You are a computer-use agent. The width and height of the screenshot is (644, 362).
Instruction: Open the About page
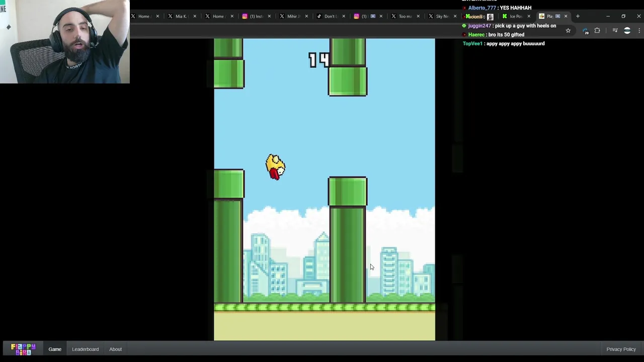115,349
